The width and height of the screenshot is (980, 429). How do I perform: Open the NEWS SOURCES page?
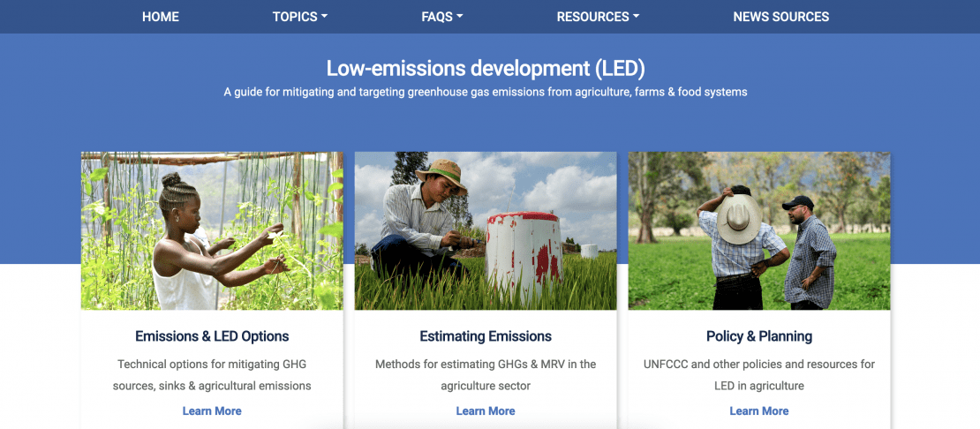780,17
